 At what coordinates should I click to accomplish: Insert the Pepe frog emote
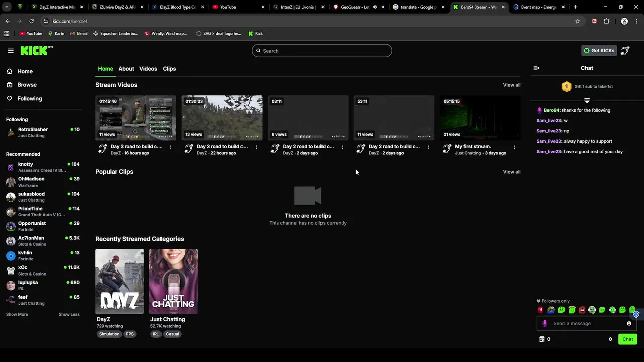click(x=551, y=310)
